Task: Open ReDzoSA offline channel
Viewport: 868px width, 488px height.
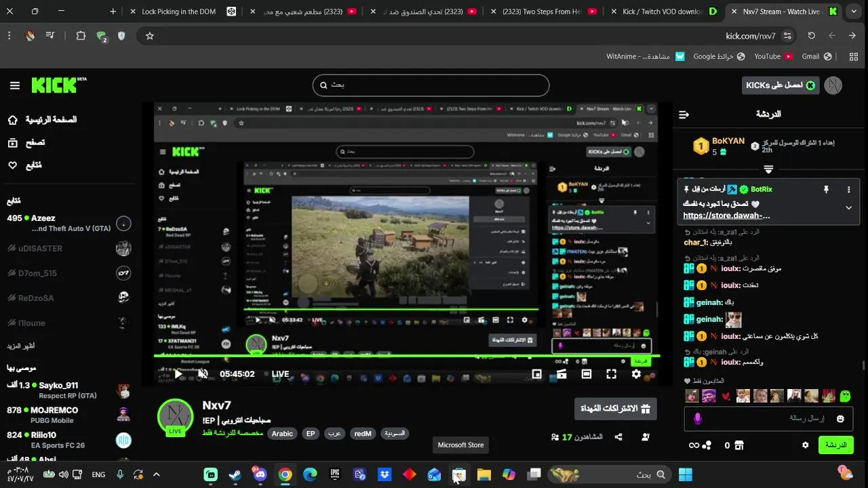Action: pyautogui.click(x=68, y=298)
